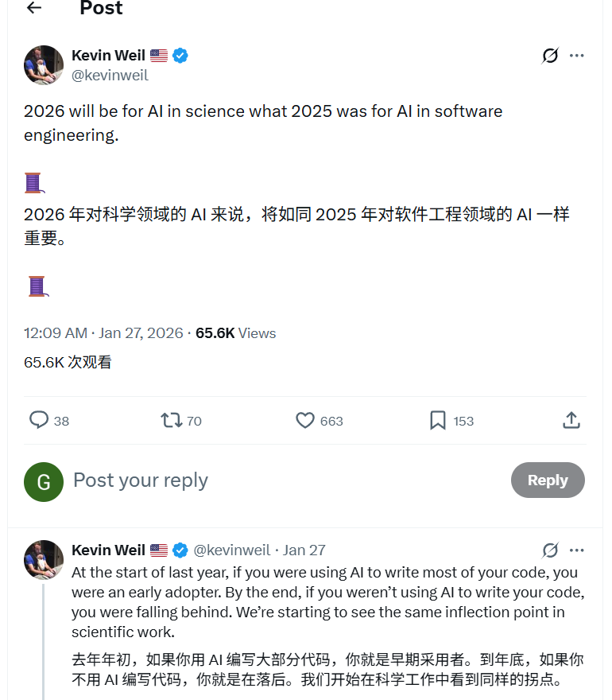Like the post with the heart icon
The image size is (612, 700).
305,420
